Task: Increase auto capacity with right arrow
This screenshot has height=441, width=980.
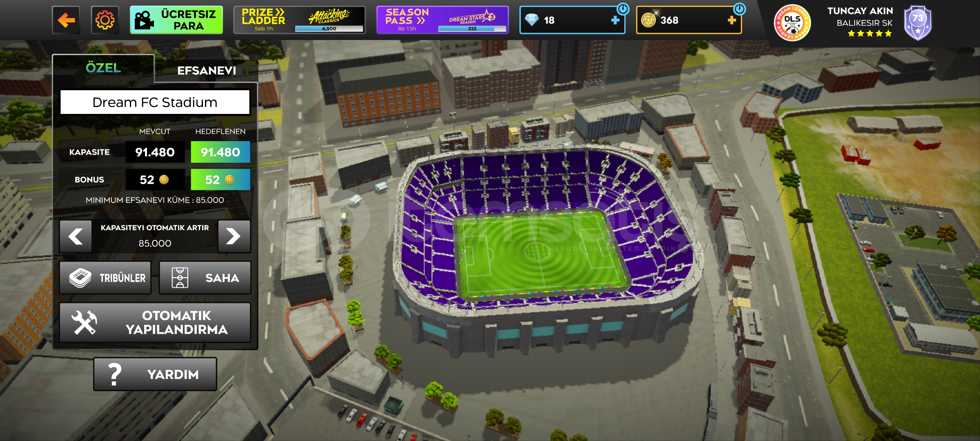Action: pos(234,236)
